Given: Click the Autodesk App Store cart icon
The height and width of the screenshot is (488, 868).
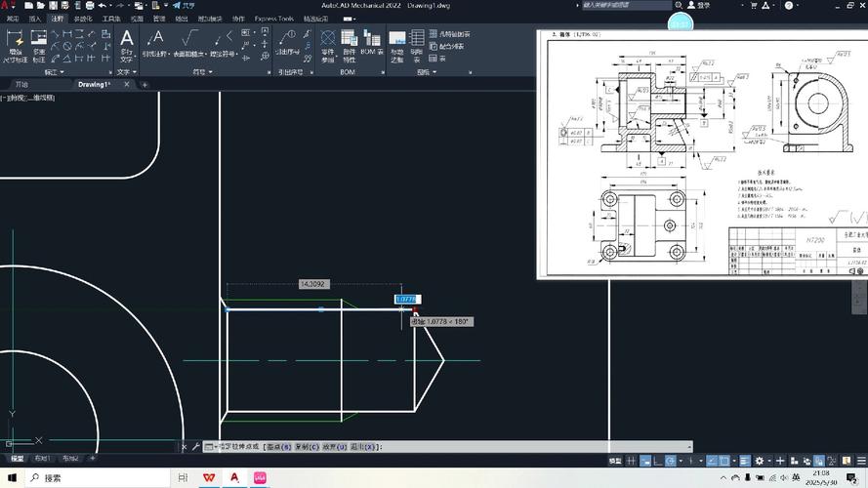Looking at the screenshot, I should click(x=754, y=5).
